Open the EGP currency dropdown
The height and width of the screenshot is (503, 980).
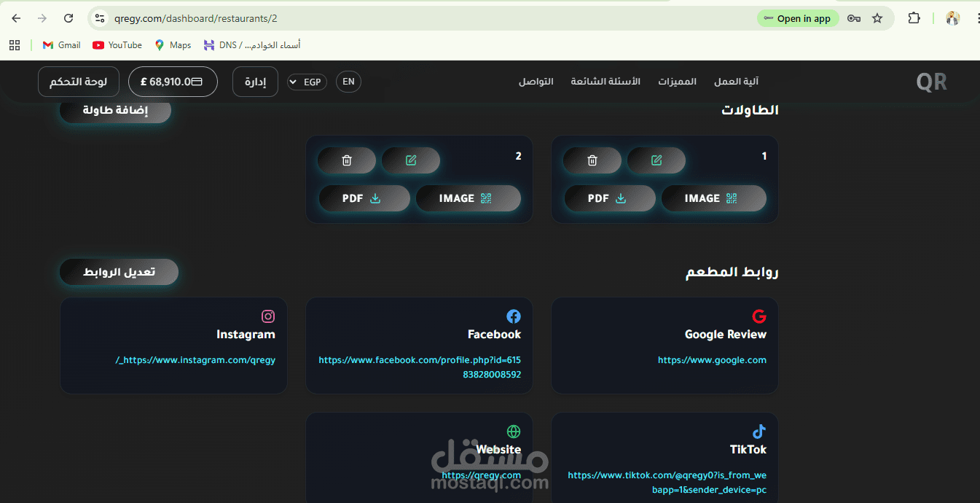coord(307,82)
